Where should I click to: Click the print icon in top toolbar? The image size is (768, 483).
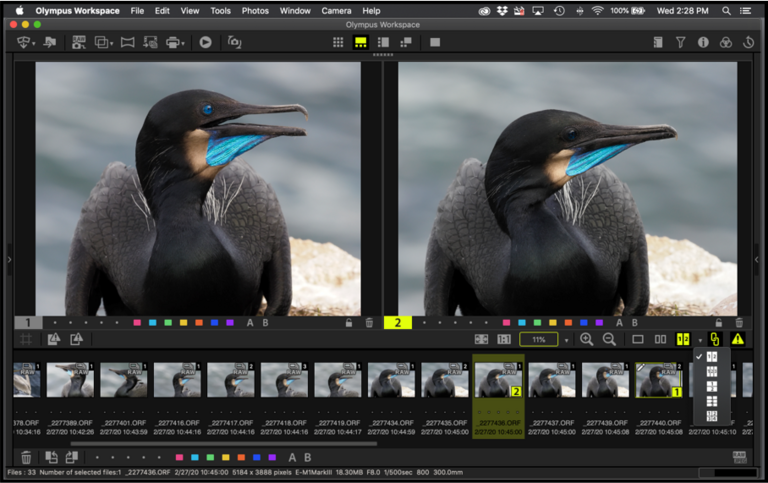(174, 43)
